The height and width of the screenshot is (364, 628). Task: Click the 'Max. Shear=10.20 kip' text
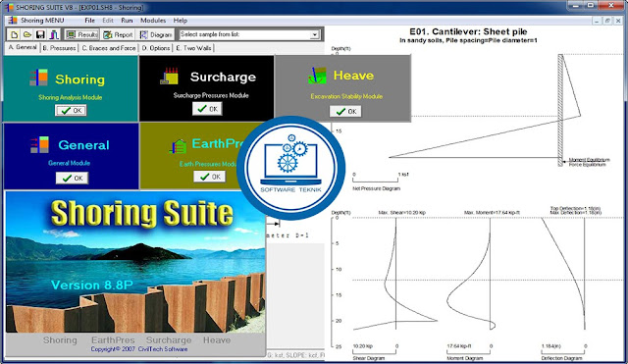coord(401,213)
